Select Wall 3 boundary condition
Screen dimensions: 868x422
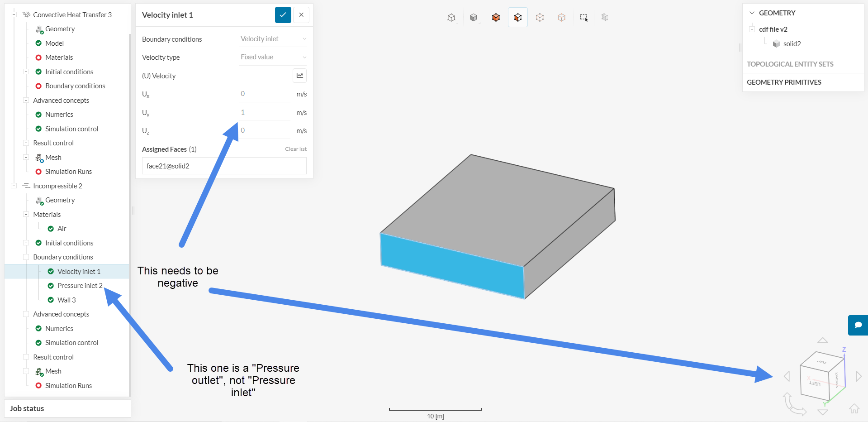point(67,300)
